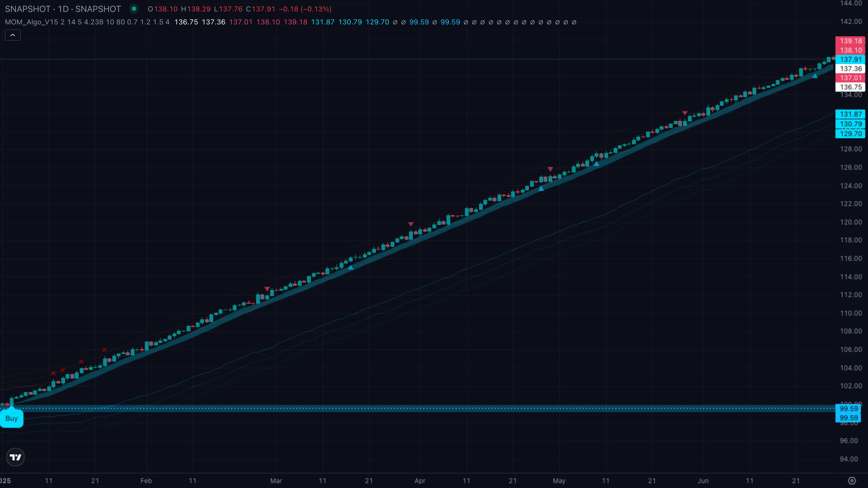Click the white 136.75 price axis label
This screenshot has height=488, width=868.
(x=850, y=87)
